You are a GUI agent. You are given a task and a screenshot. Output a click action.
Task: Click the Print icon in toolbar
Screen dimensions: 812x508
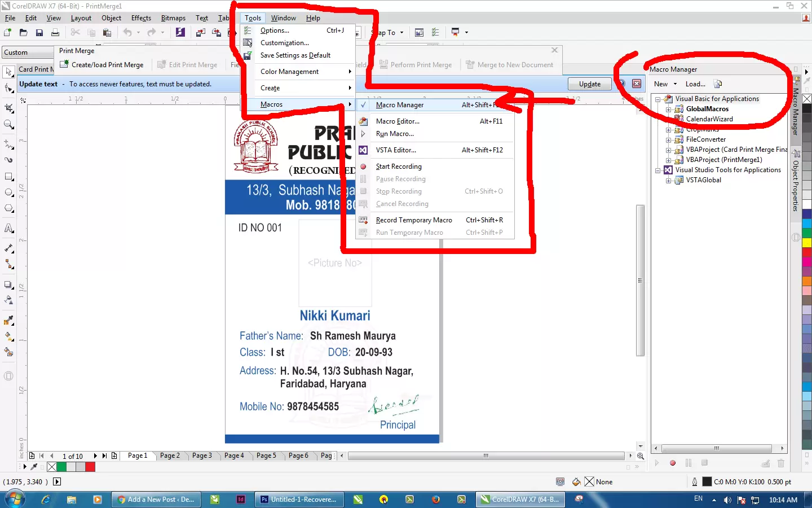coord(55,33)
